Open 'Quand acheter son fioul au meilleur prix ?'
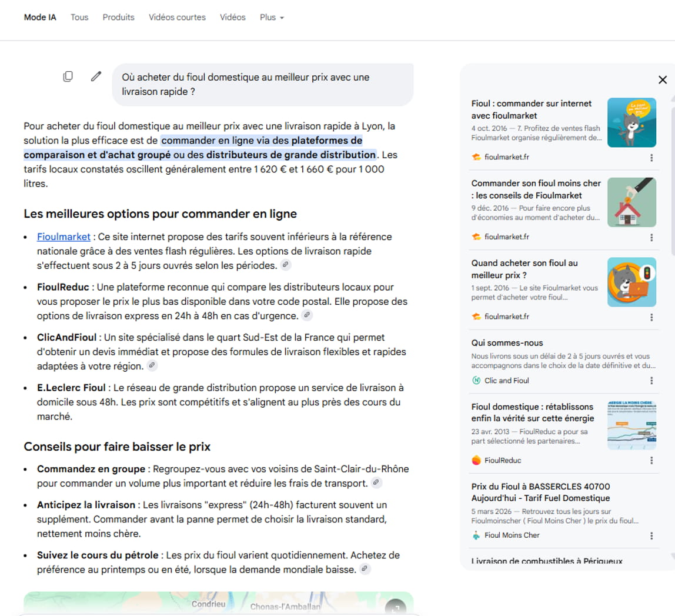The image size is (675, 616). (x=524, y=269)
